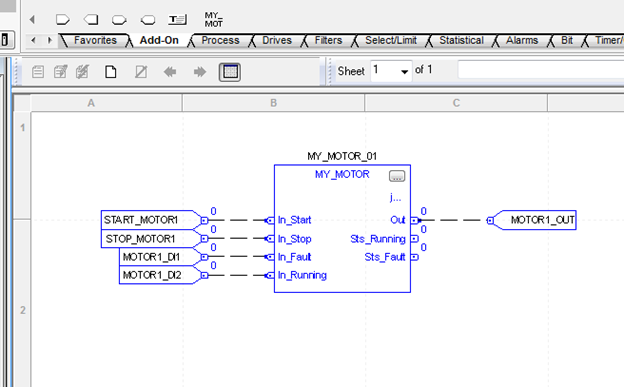The image size is (624, 387).
Task: Click column B header of the sheet
Action: 273,103
